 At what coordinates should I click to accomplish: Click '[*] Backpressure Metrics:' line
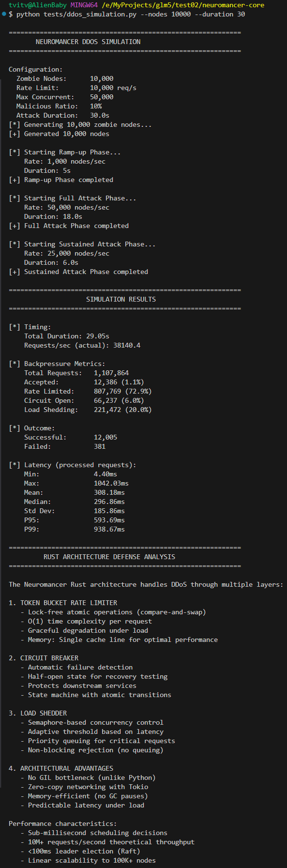click(x=57, y=364)
